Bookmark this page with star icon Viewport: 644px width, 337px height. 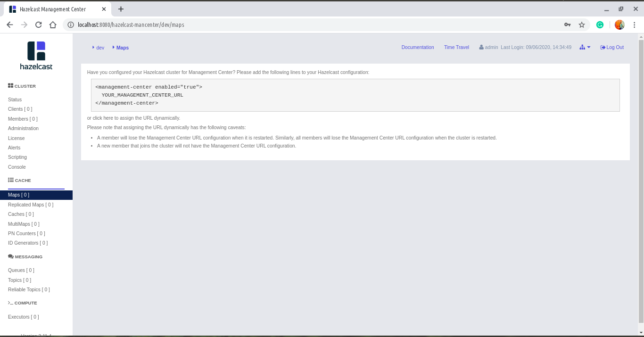click(x=582, y=25)
